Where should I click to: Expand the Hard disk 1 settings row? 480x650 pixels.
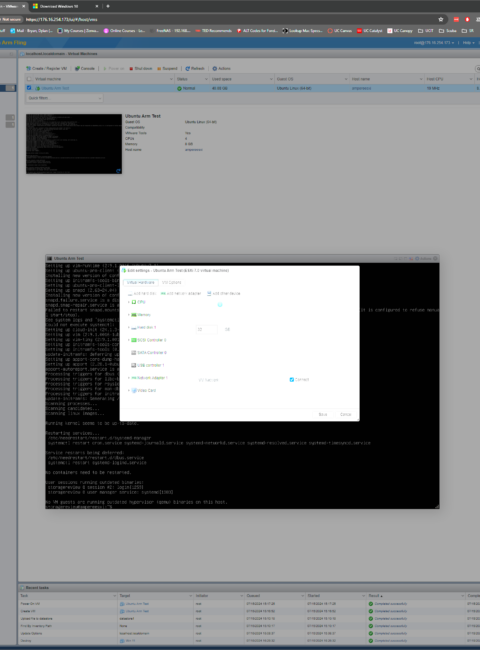pos(128,327)
